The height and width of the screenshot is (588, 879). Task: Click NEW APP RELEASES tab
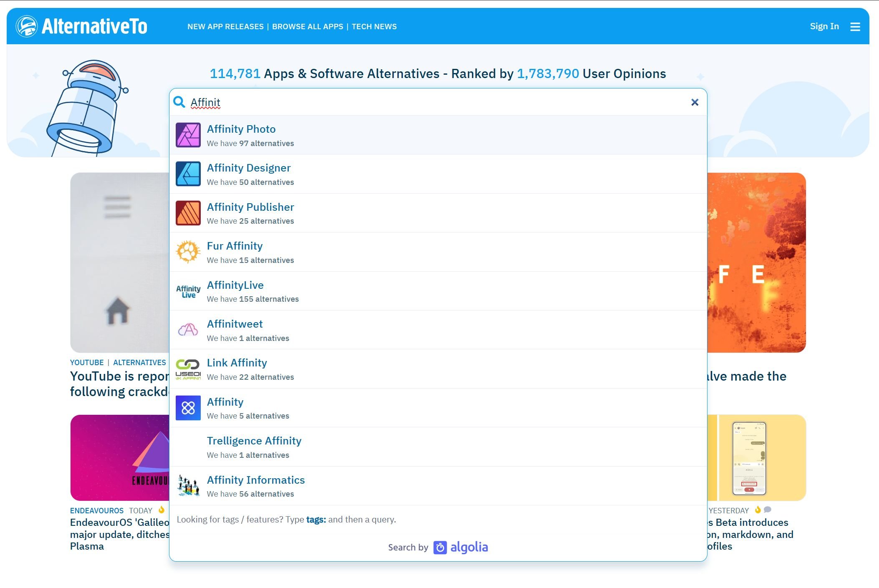(225, 26)
